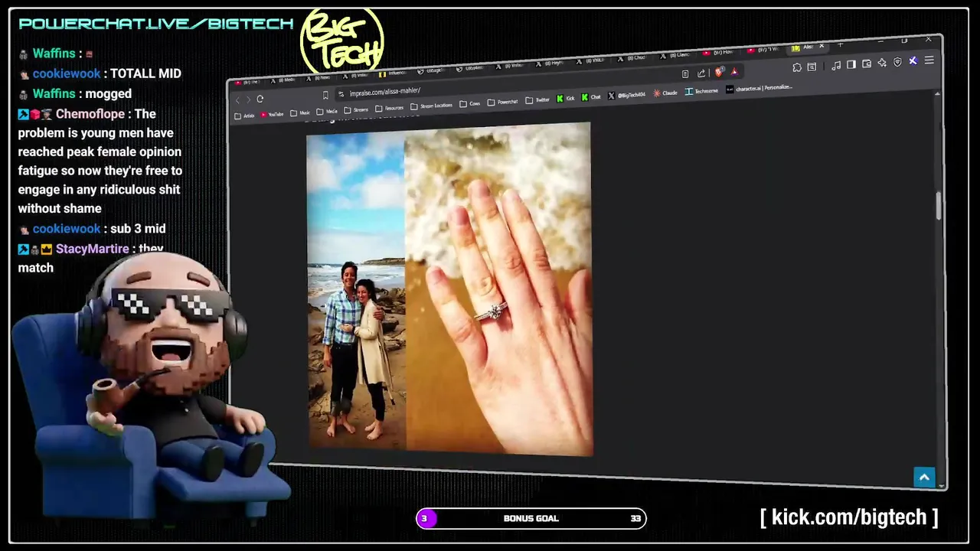Image resolution: width=980 pixels, height=551 pixels.
Task: Open the browser hamburger main menu
Action: [929, 60]
